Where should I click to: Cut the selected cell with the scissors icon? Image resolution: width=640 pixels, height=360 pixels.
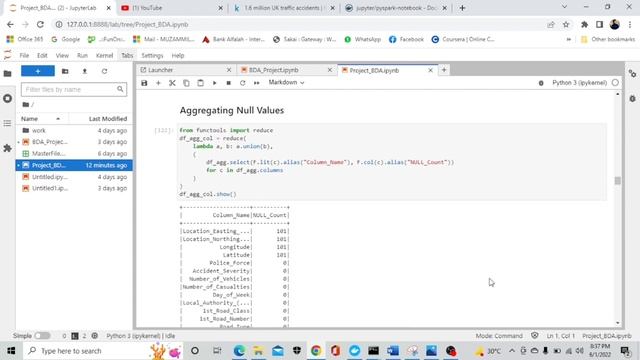[x=172, y=83]
